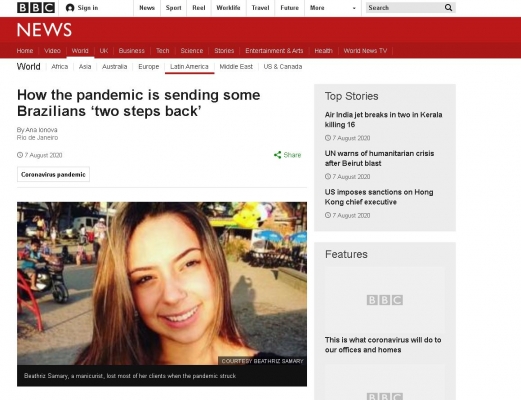Click the Sign in account icon

pos(70,8)
